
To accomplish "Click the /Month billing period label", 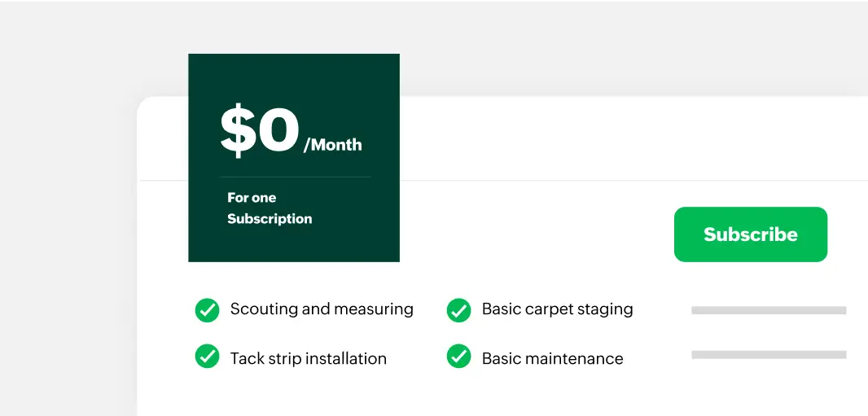I will (x=333, y=146).
